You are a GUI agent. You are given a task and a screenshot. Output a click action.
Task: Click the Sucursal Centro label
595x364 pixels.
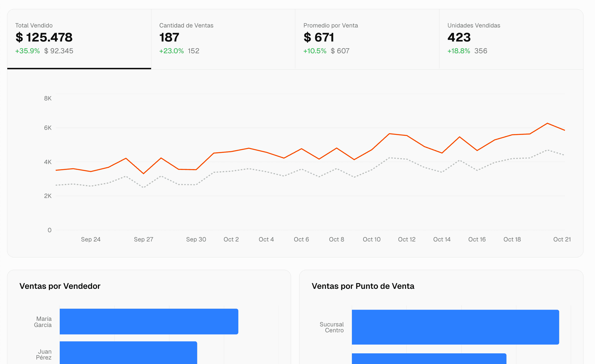coord(332,327)
